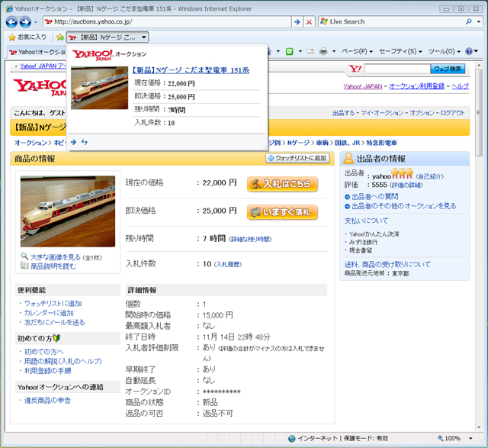Stop loading with the red X button
This screenshot has width=488, height=448.
tap(309, 22)
